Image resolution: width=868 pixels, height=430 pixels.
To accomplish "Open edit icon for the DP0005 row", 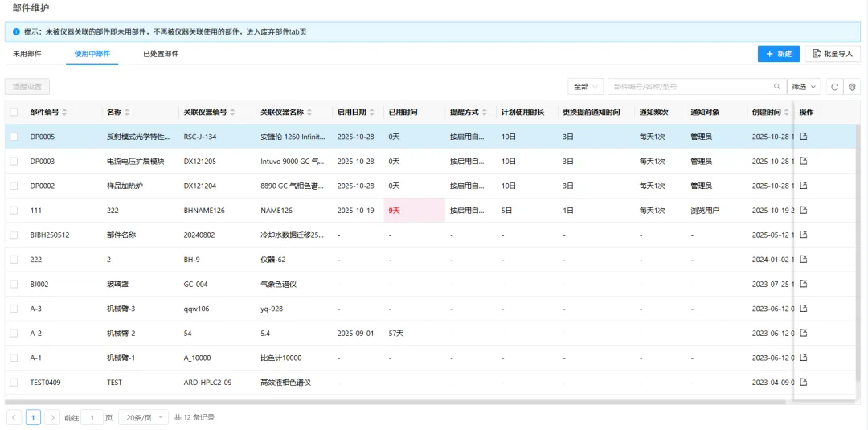I will [803, 137].
